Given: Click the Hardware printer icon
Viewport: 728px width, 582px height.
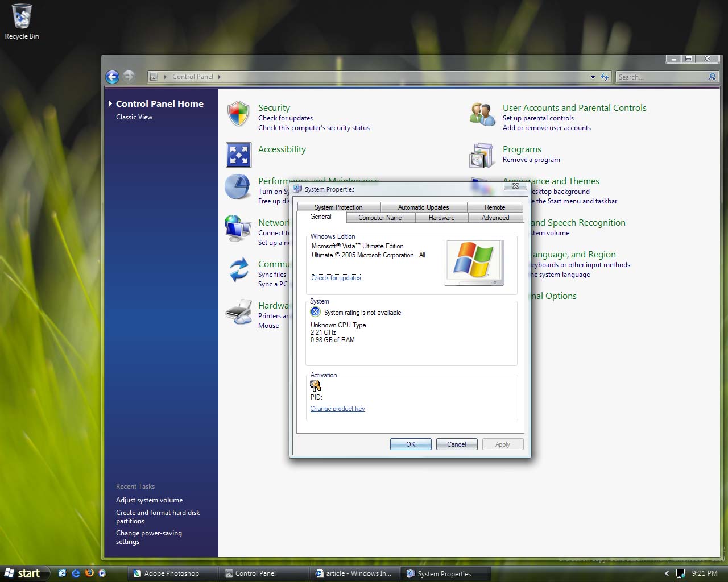Looking at the screenshot, I should click(238, 311).
